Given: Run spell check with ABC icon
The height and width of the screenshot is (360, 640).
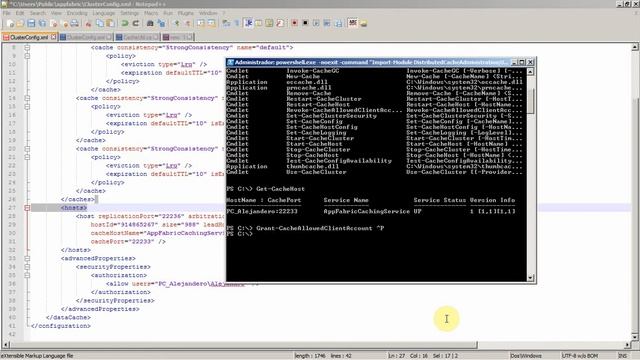Looking at the screenshot, I should 353,23.
